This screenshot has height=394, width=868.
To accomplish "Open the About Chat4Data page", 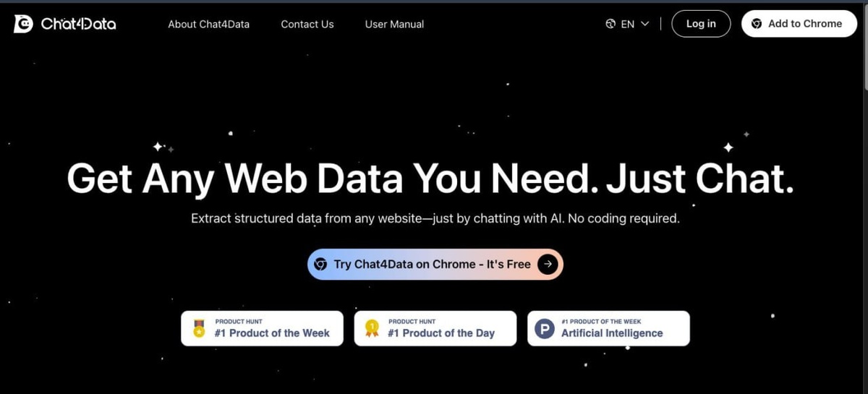I will click(208, 24).
